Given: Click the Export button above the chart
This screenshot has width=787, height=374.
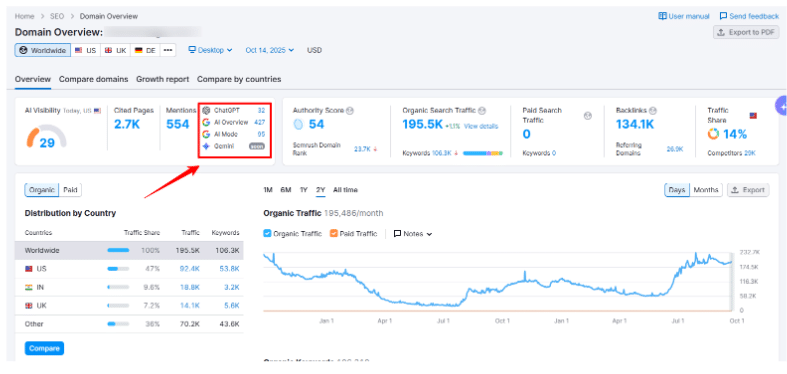Looking at the screenshot, I should point(748,190).
